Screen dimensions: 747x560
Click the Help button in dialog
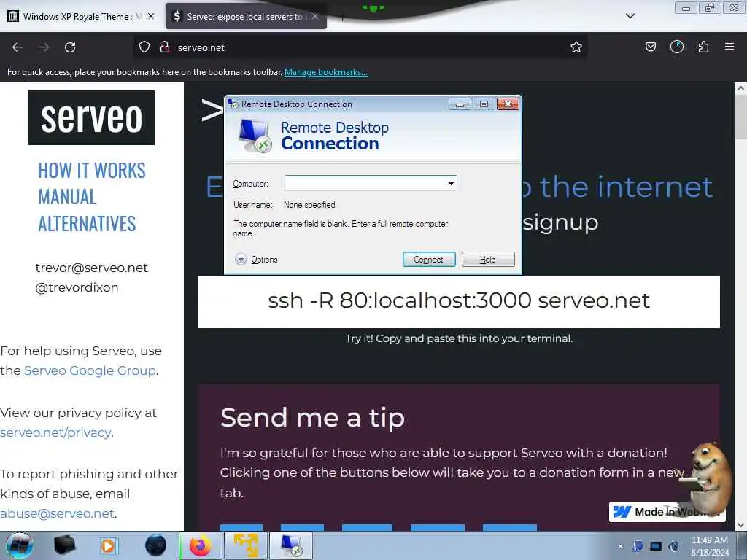coord(488,260)
